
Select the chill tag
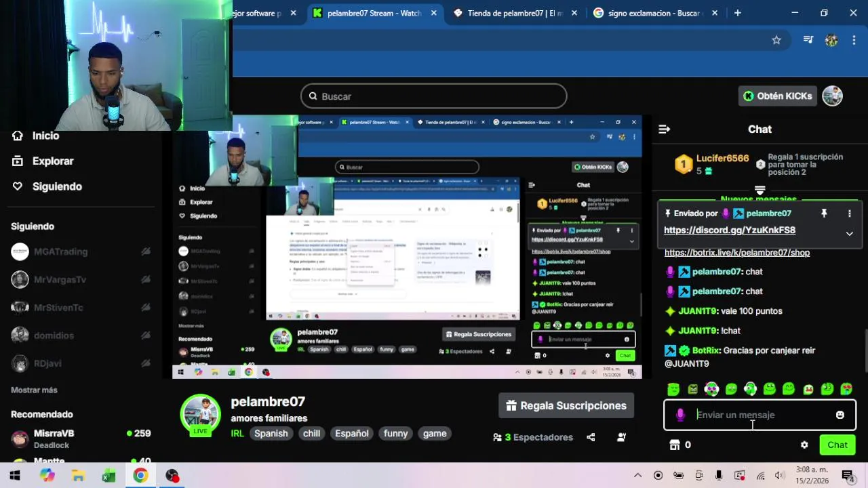312,434
